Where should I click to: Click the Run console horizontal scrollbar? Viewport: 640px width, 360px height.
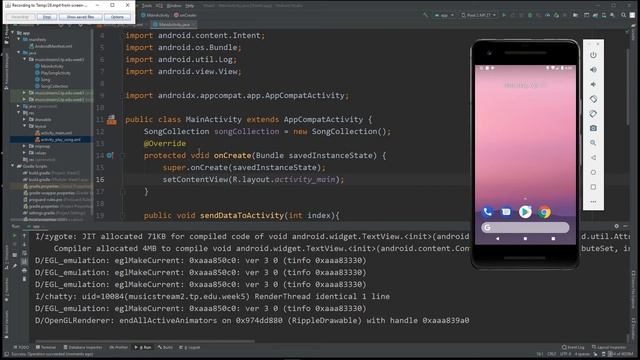(145, 341)
